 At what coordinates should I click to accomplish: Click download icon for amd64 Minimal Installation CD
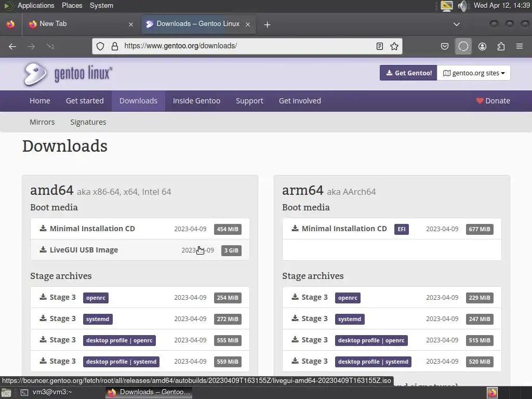pyautogui.click(x=43, y=228)
